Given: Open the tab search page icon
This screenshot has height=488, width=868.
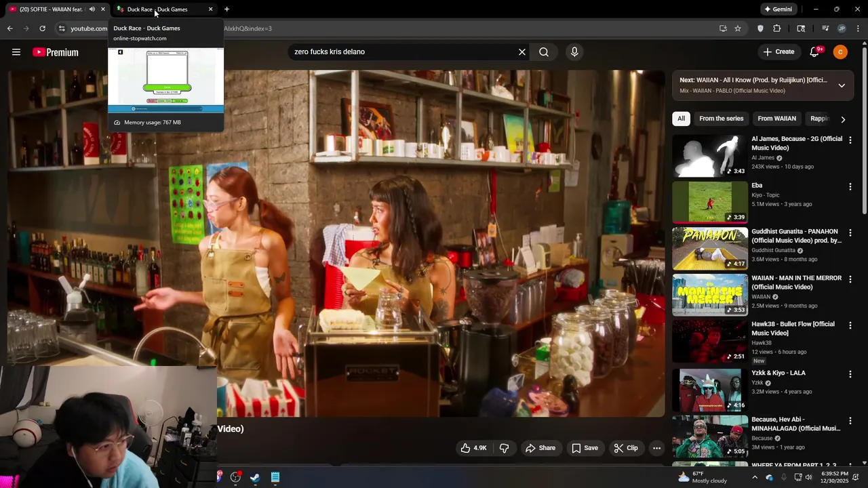Looking at the screenshot, I should pos(801,28).
